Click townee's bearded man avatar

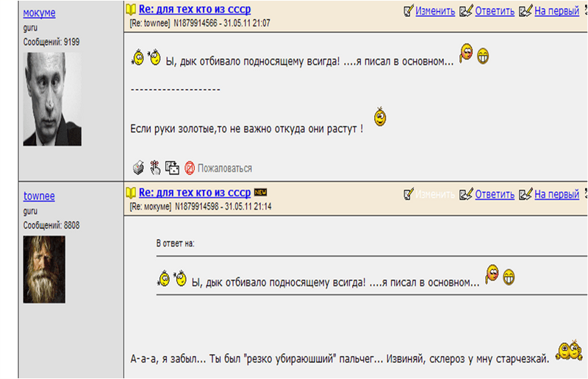coord(44,269)
